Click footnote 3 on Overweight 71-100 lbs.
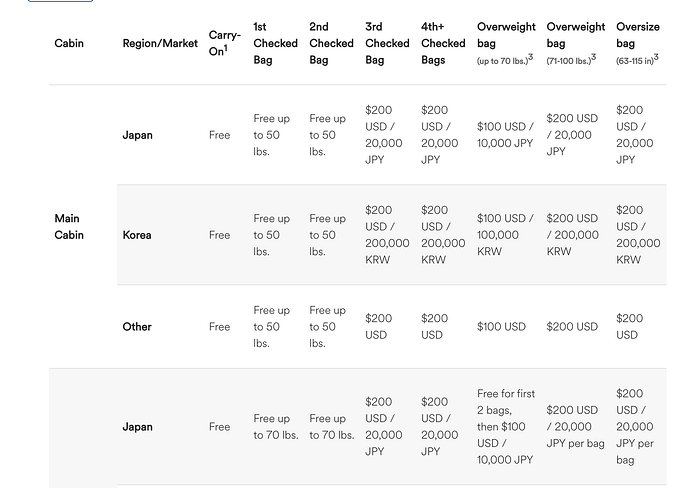Image resolution: width=690 pixels, height=488 pixels. 594,57
